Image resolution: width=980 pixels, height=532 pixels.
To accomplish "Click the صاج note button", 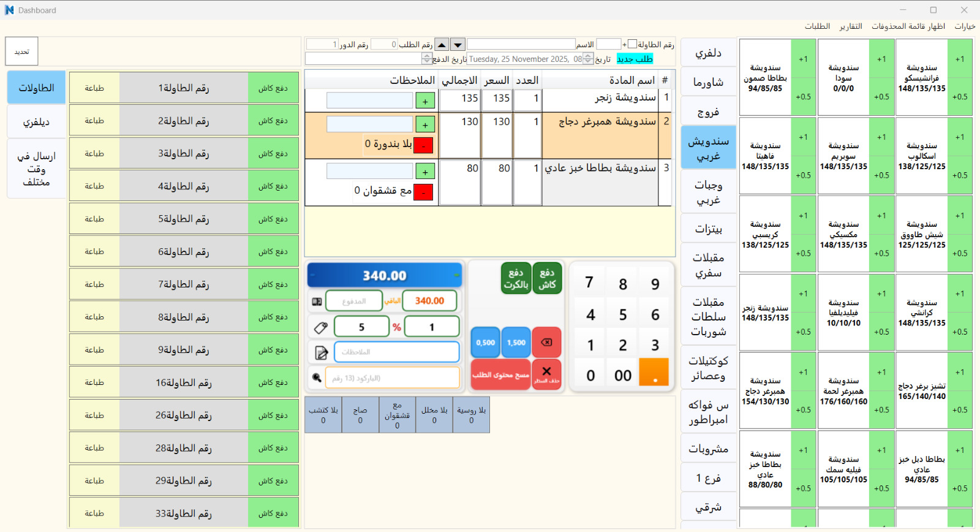I will click(x=360, y=415).
